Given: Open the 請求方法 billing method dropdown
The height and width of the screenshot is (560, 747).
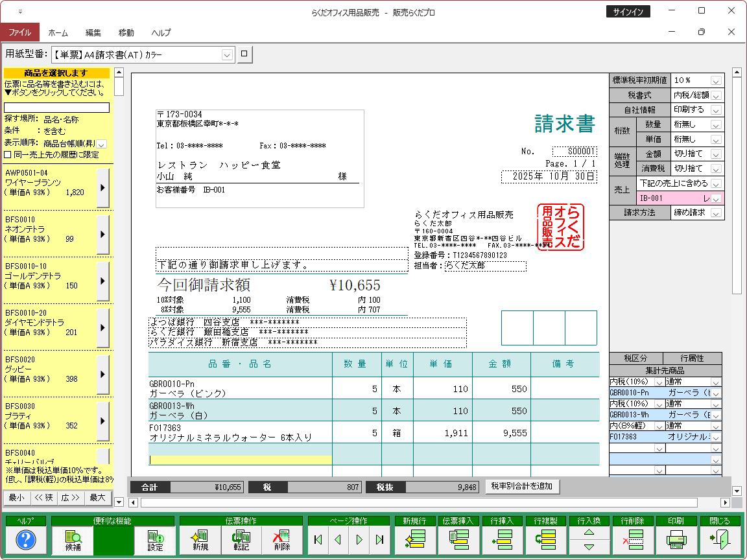Looking at the screenshot, I should coord(716,211).
